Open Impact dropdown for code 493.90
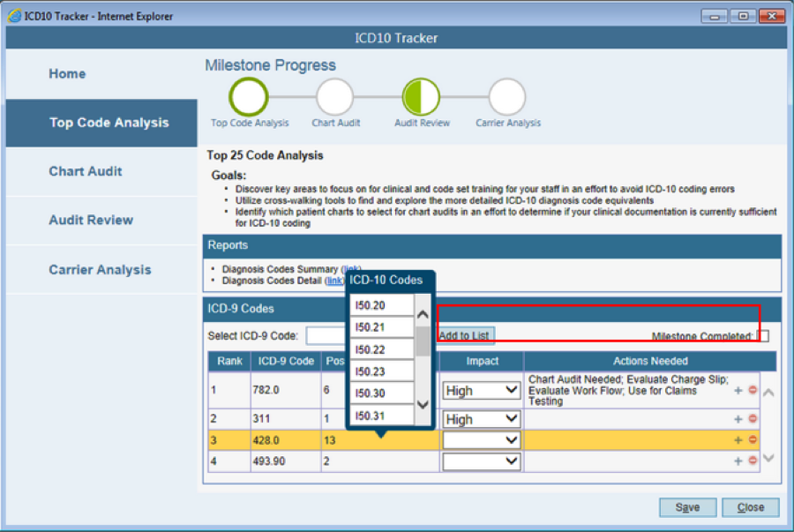794x532 pixels. click(482, 461)
